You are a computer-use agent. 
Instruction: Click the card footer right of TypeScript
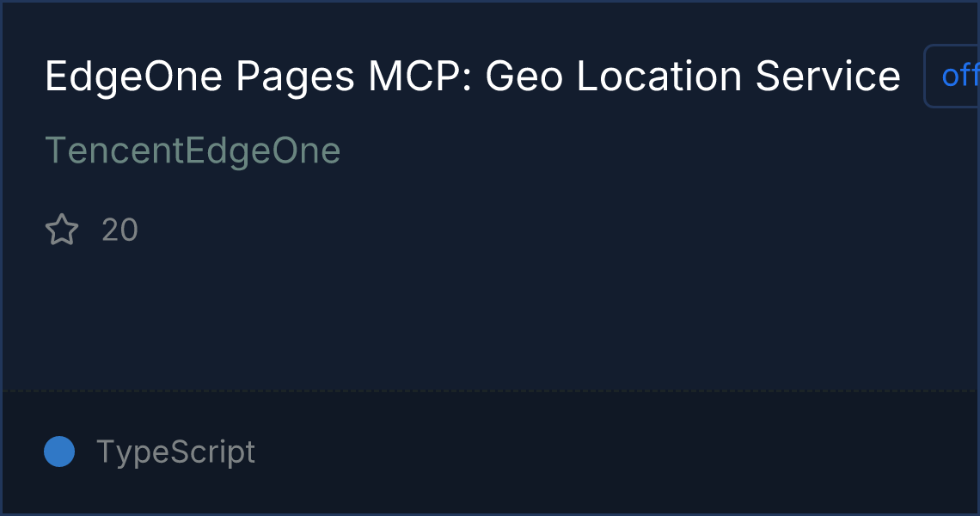602,451
